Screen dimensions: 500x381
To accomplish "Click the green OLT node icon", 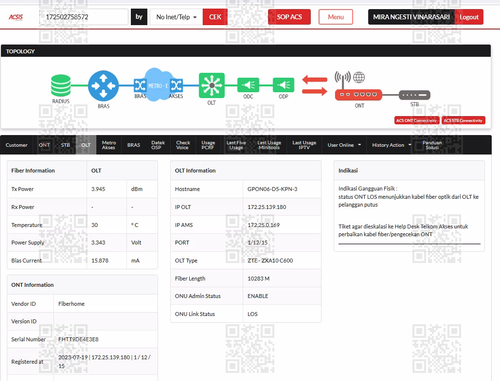I will 212,86.
